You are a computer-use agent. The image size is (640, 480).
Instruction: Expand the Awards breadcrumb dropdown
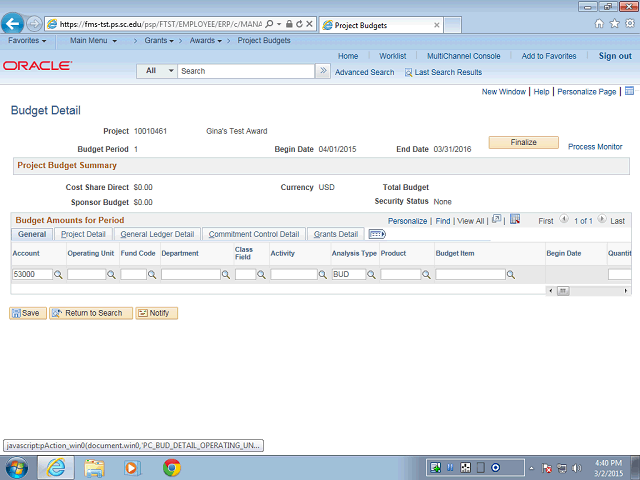click(x=206, y=40)
